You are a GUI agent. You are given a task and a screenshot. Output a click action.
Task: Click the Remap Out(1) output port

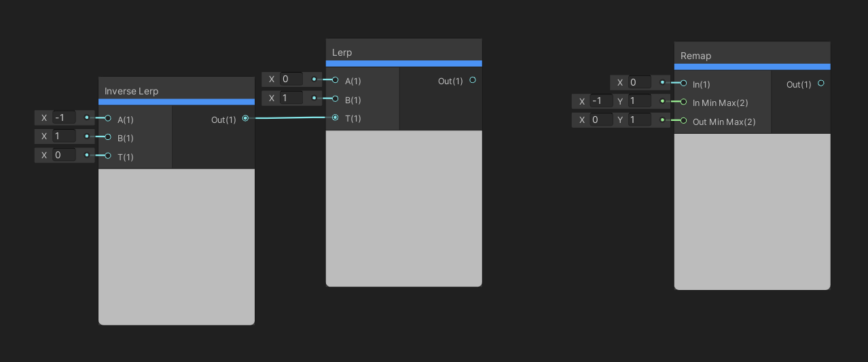[821, 84]
